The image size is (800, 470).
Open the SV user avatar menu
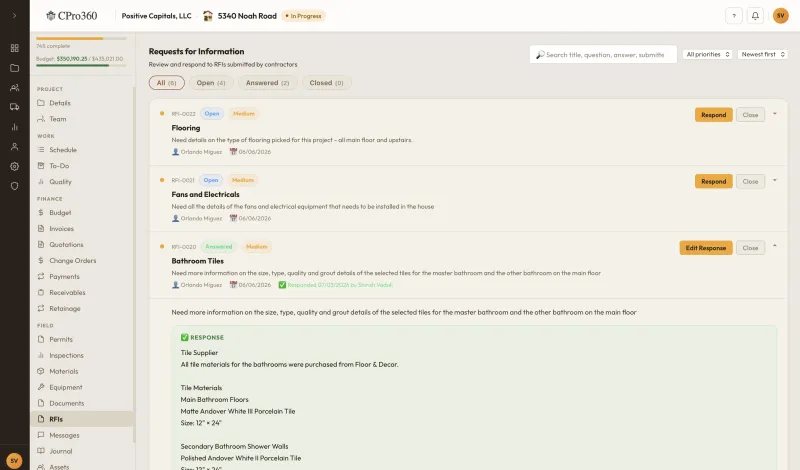[x=781, y=16]
